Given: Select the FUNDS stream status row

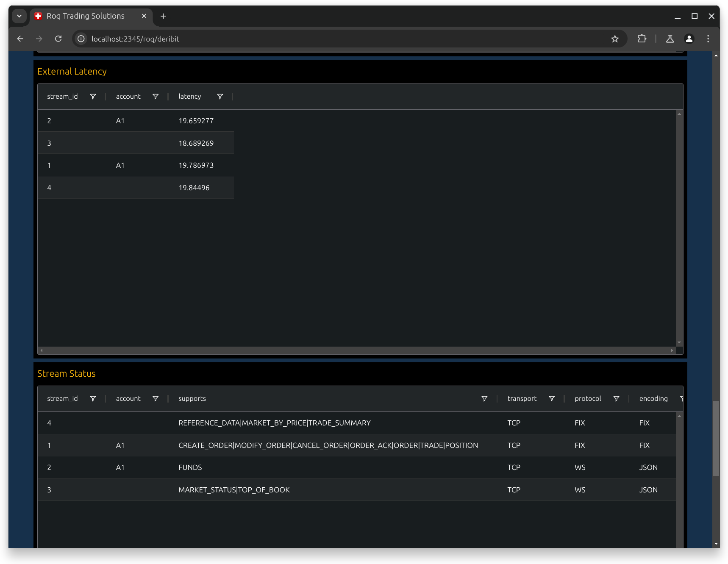Looking at the screenshot, I should tap(356, 467).
